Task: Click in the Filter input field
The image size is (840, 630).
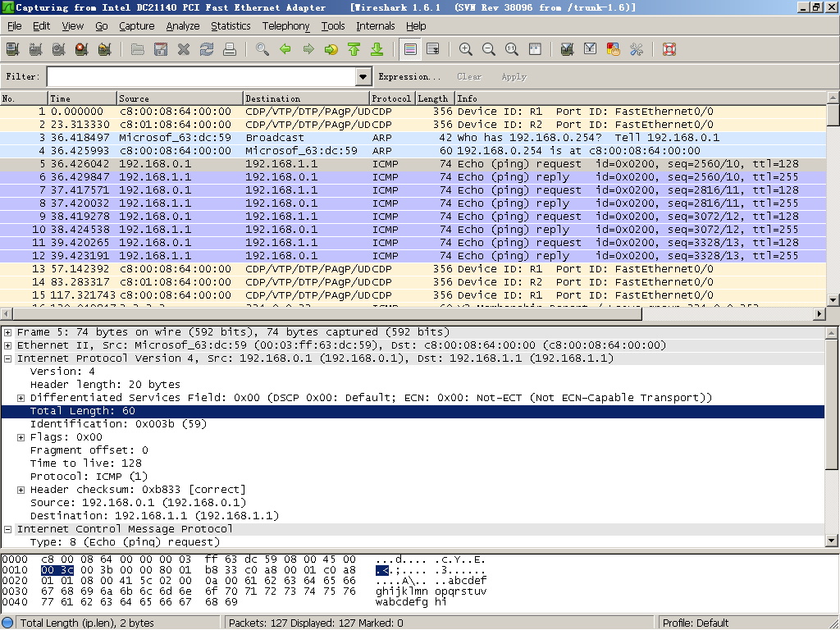Action: (202, 76)
